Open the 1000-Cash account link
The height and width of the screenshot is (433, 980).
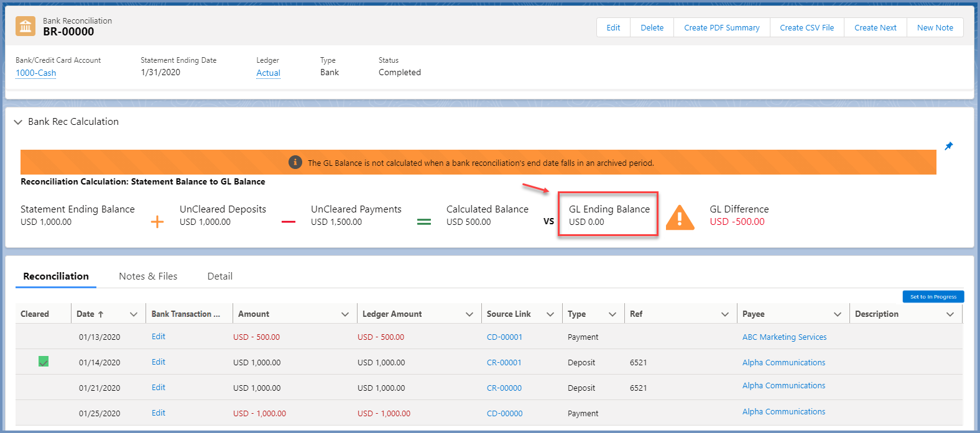[36, 73]
